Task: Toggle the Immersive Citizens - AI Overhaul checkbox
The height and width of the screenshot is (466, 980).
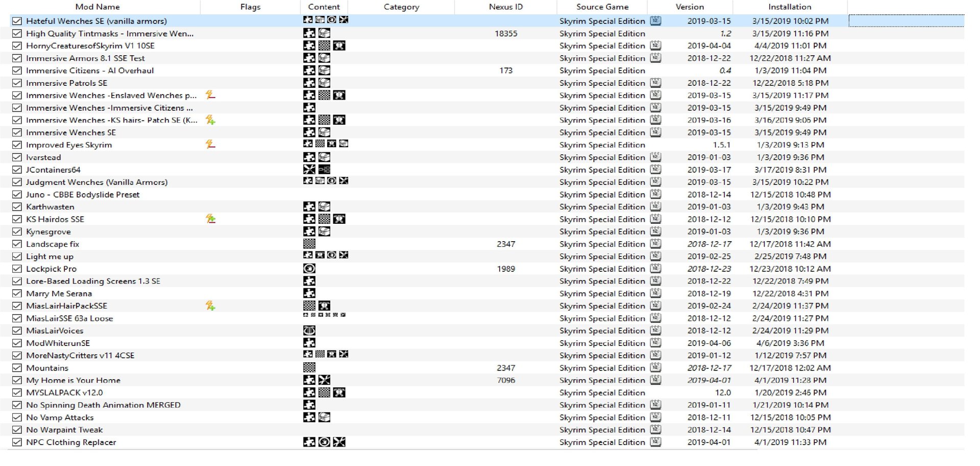Action: 17,71
